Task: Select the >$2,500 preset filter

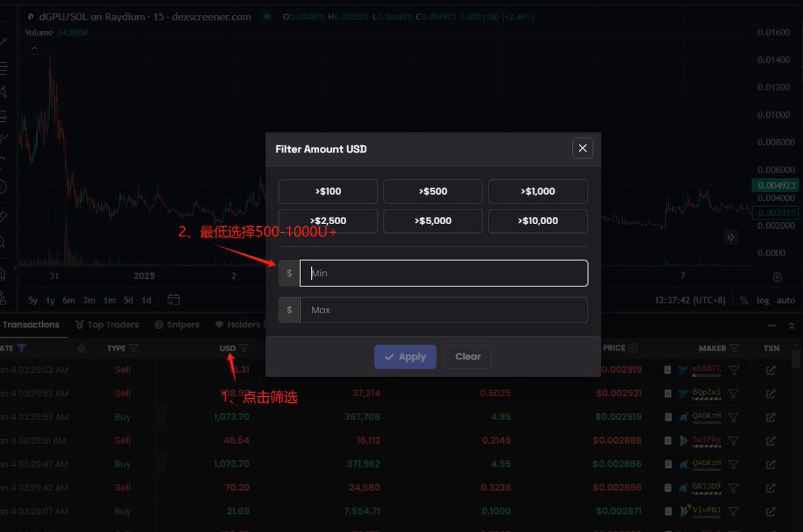Action: 328,221
